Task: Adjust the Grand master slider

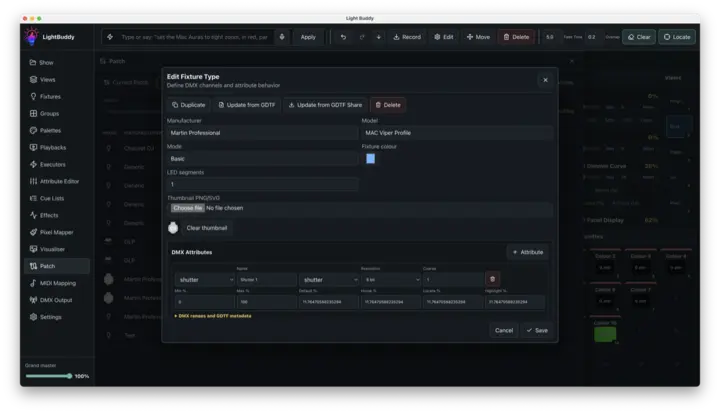Action: pos(48,376)
